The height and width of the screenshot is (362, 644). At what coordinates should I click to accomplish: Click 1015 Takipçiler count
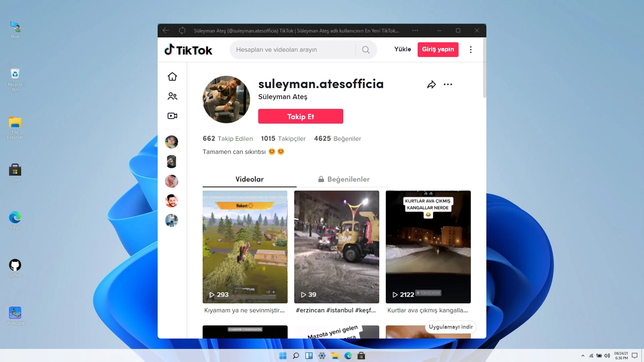point(283,138)
